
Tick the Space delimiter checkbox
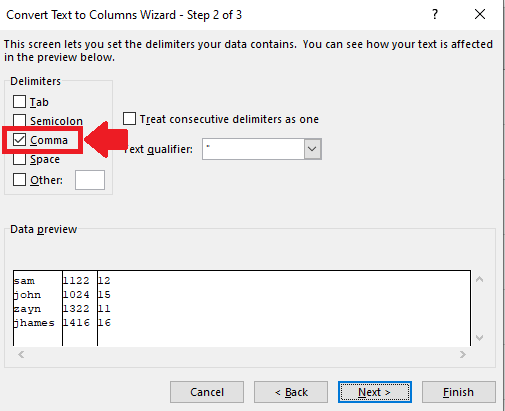pos(19,159)
